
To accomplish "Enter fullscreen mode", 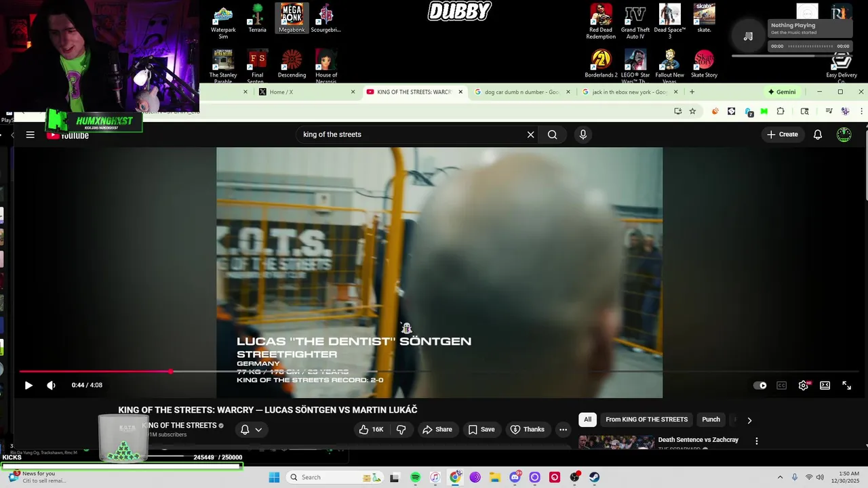I will (847, 386).
